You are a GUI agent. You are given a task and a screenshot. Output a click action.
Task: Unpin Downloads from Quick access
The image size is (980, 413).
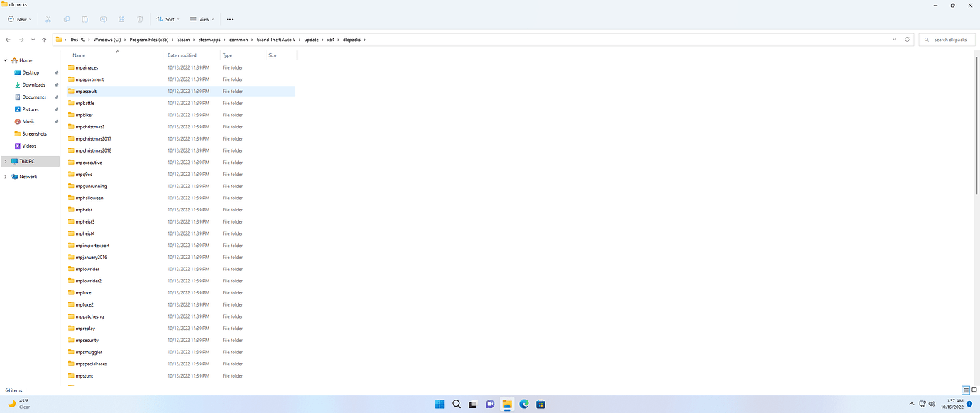click(56, 84)
